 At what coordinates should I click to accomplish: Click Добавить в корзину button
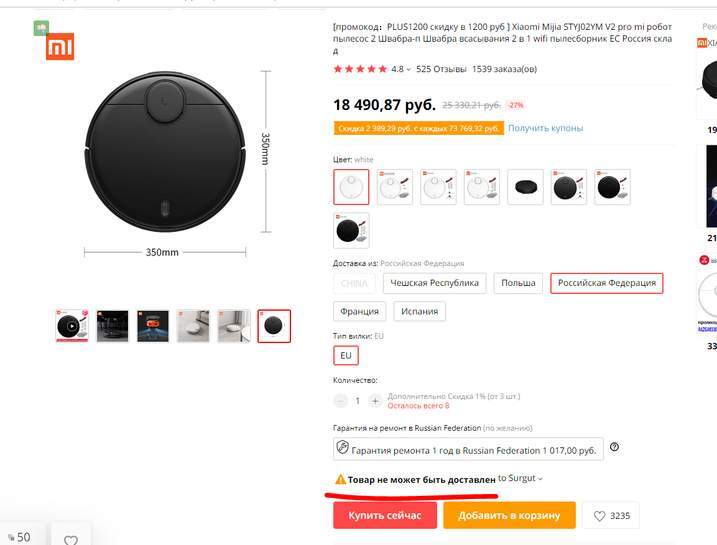click(x=510, y=516)
